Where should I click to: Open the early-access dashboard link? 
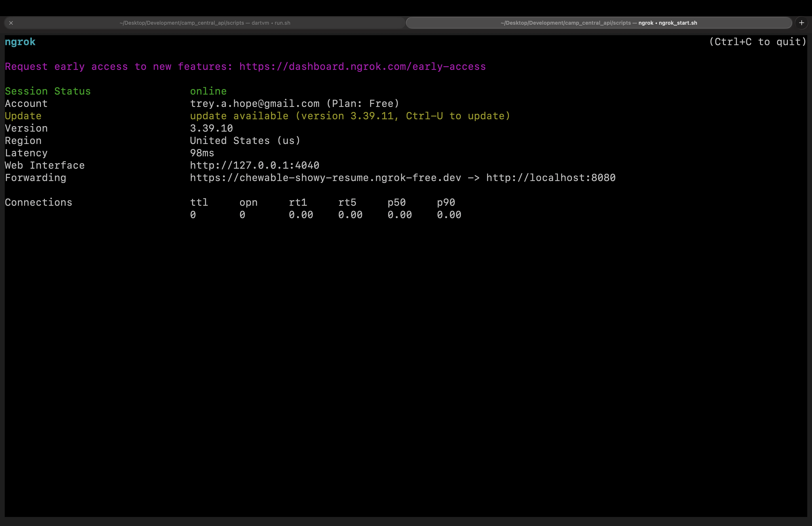(362, 67)
